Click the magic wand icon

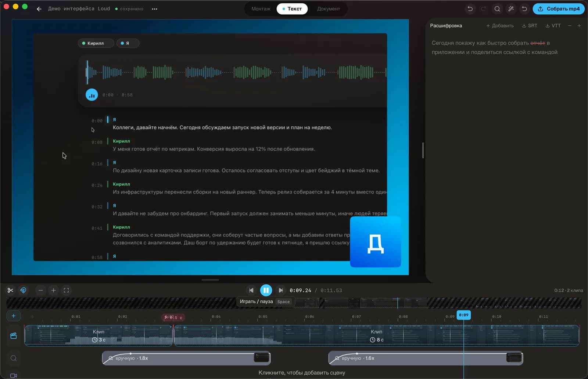point(511,9)
